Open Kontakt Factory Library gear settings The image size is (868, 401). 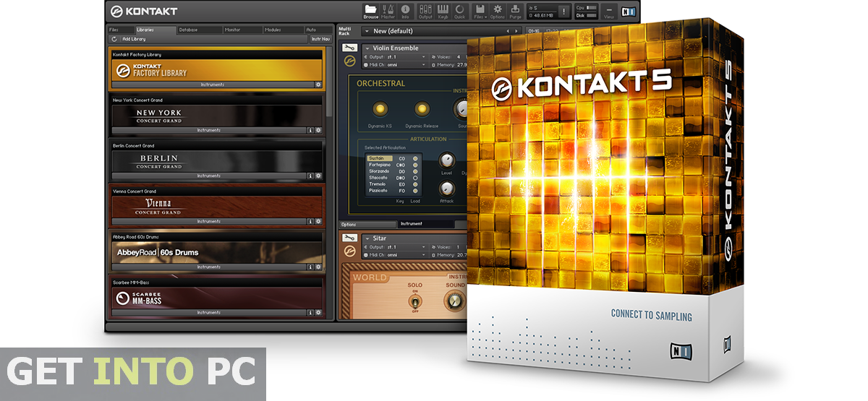click(x=318, y=85)
